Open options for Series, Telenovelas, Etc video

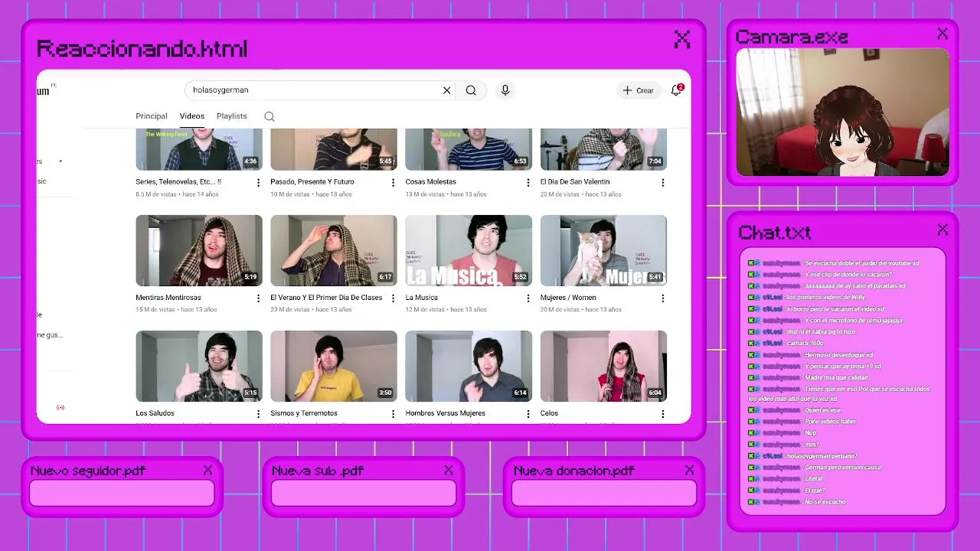258,183
